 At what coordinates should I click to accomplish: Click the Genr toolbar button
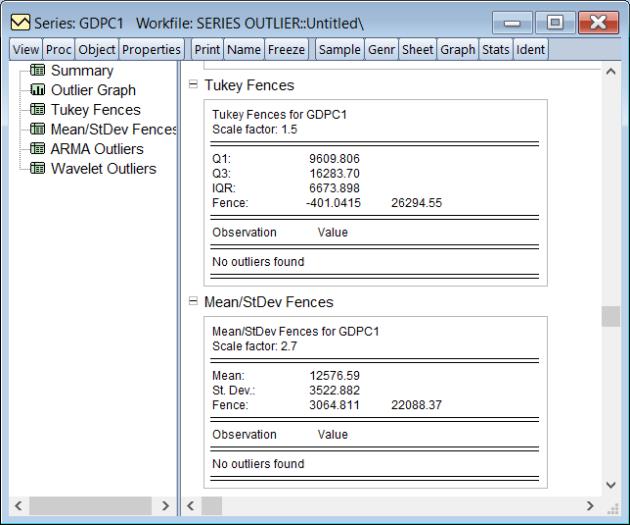[383, 49]
